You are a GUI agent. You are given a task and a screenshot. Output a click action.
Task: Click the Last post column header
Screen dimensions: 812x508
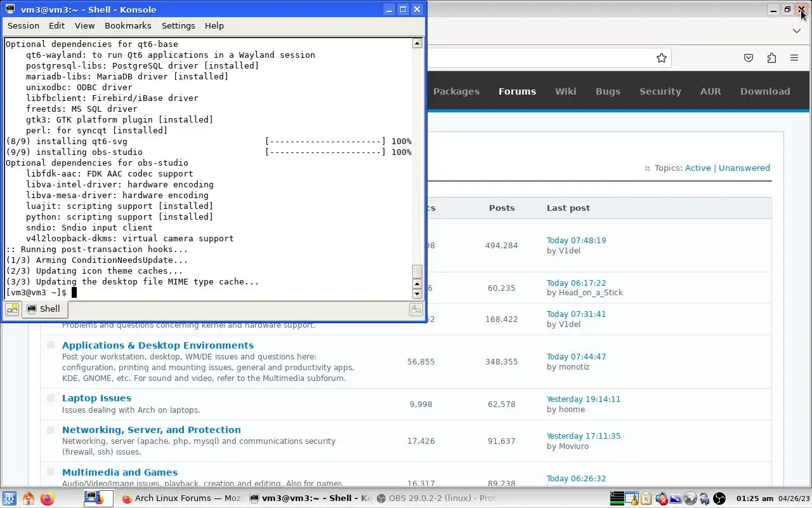[568, 208]
